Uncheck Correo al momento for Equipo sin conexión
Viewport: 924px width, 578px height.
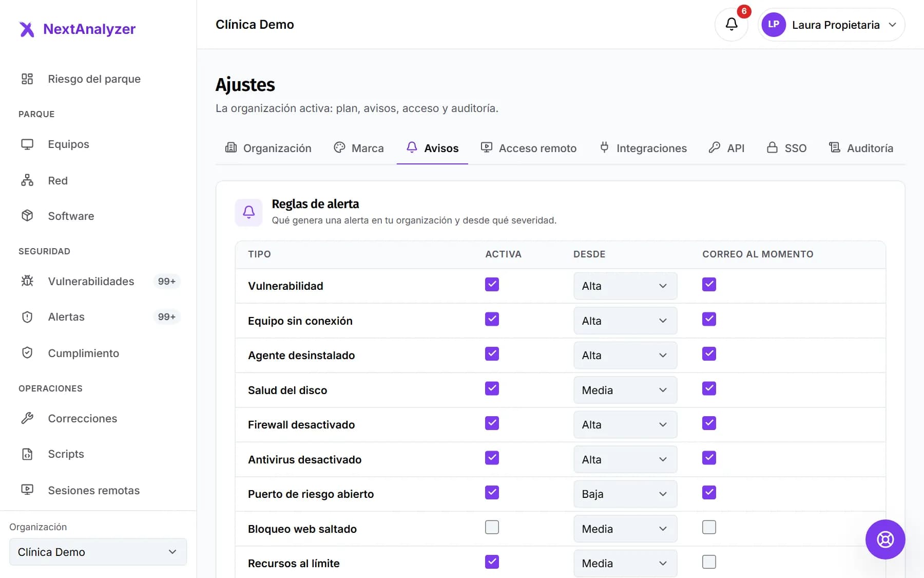[x=709, y=319]
